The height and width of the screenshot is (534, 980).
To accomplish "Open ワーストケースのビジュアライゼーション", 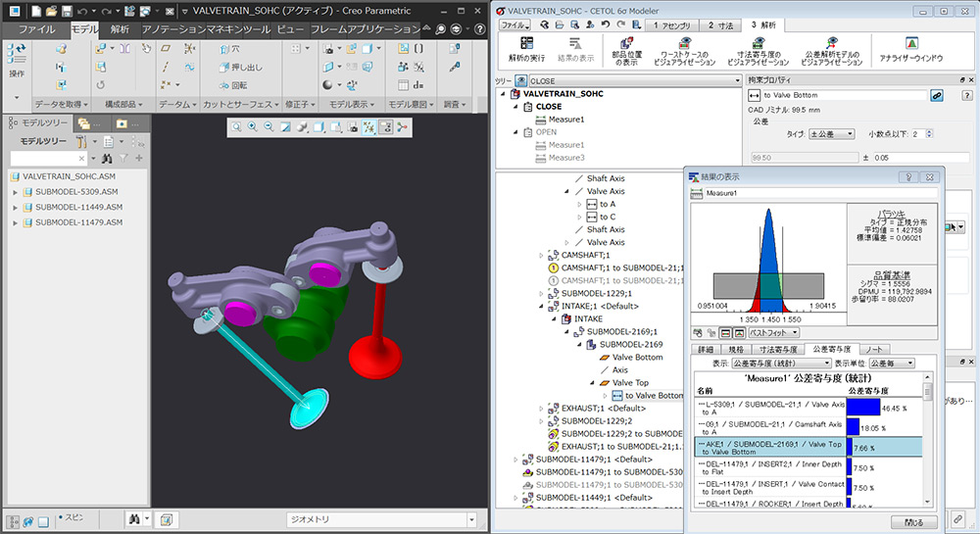I will [x=684, y=51].
